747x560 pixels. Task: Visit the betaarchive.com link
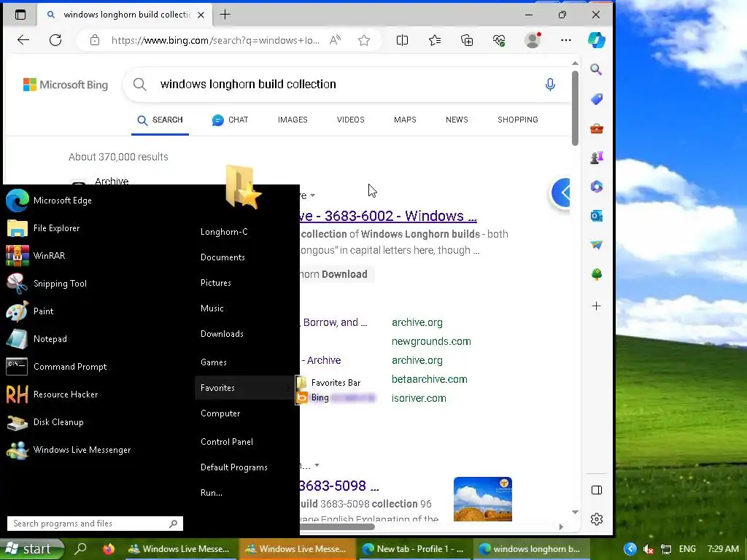(x=429, y=379)
